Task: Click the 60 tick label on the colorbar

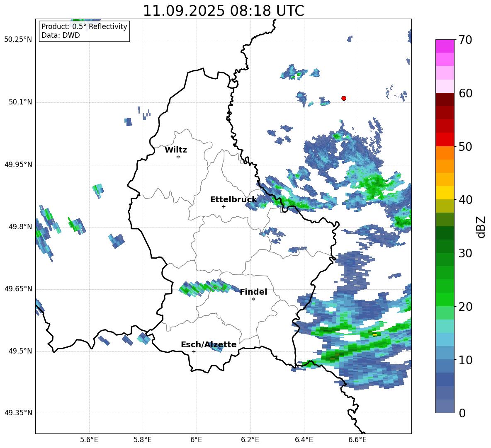Action: tap(465, 93)
